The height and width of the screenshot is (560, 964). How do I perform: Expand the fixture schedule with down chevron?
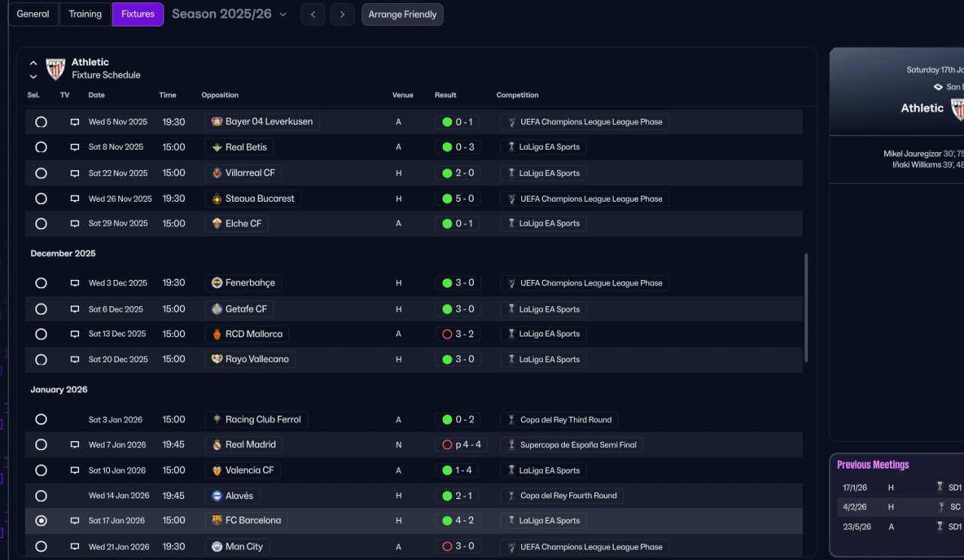(33, 76)
